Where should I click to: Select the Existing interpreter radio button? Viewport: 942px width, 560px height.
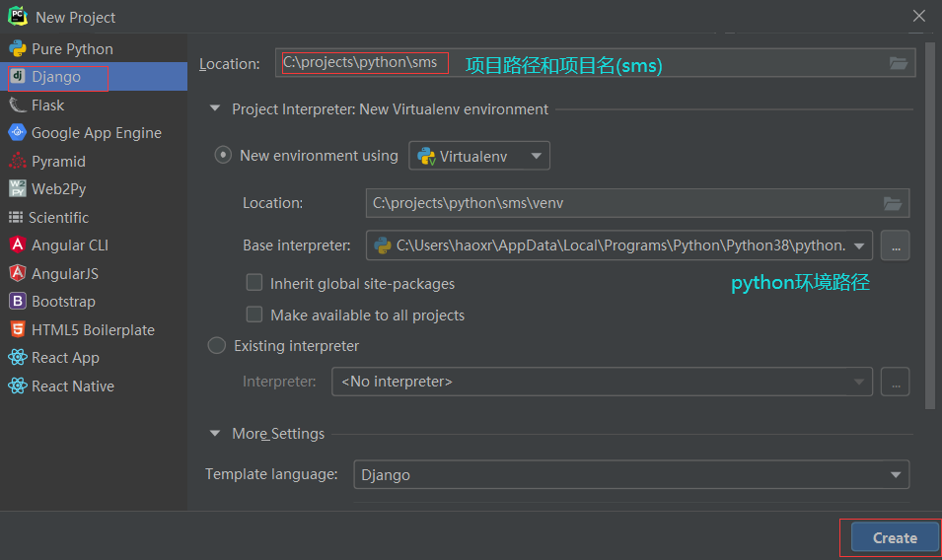tap(217, 346)
